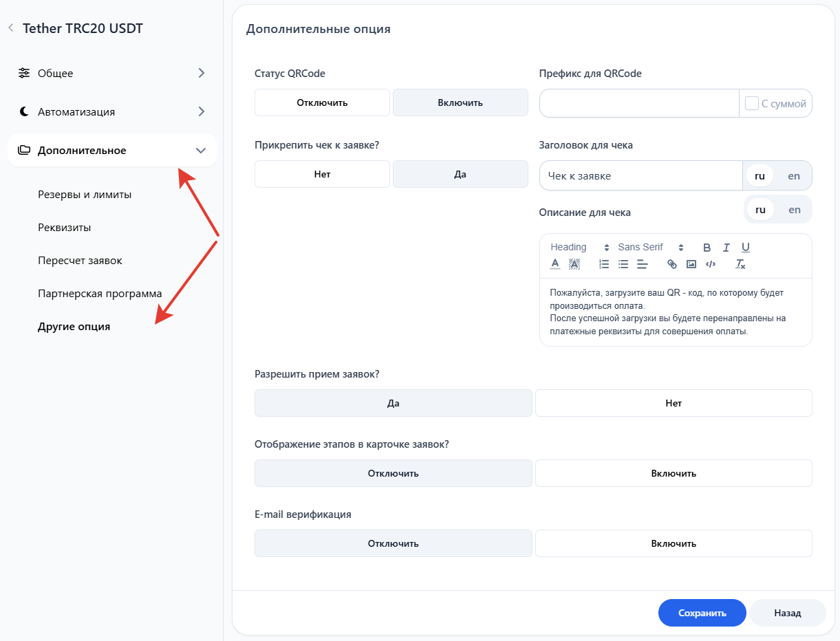The width and height of the screenshot is (840, 641).
Task: Open 'Резервы и лимиты' in the sidebar
Action: [85, 195]
